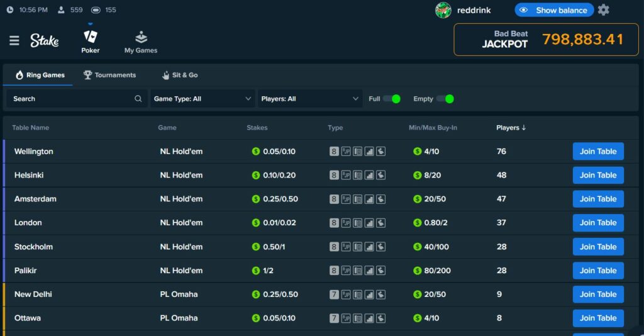
Task: Click the reddrink profile avatar
Action: [443, 10]
